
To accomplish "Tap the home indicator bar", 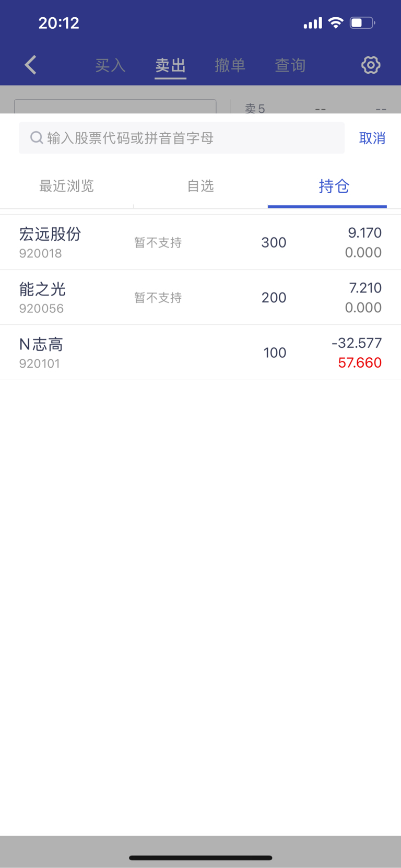I will (x=200, y=858).
